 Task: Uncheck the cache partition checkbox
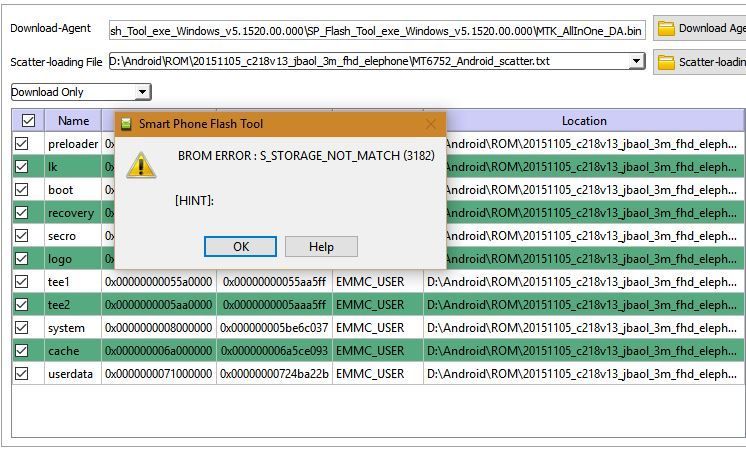coord(21,351)
